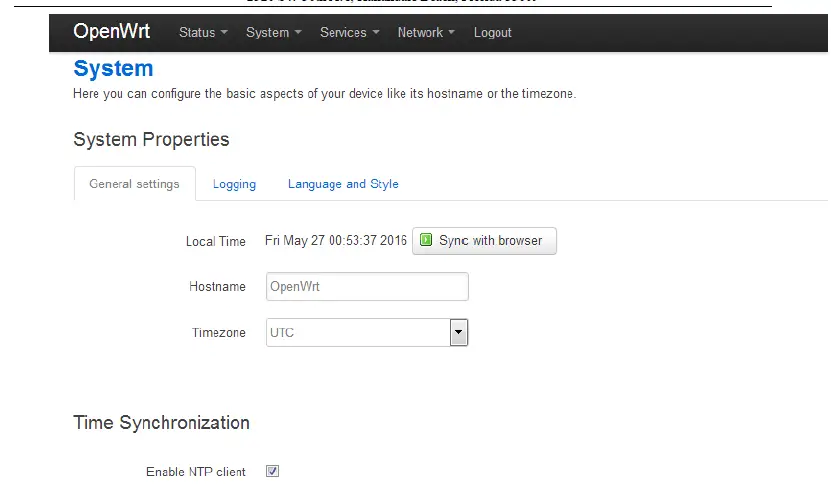
Task: Click the blue System page heading
Action: pyautogui.click(x=113, y=69)
